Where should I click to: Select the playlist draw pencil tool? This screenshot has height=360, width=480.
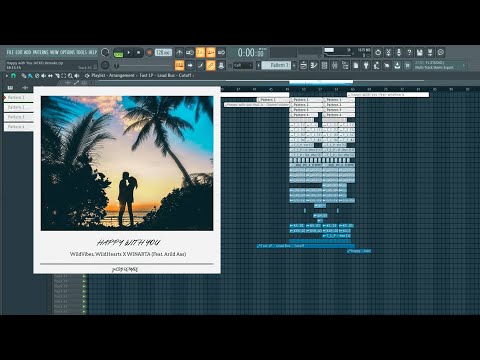[24, 76]
